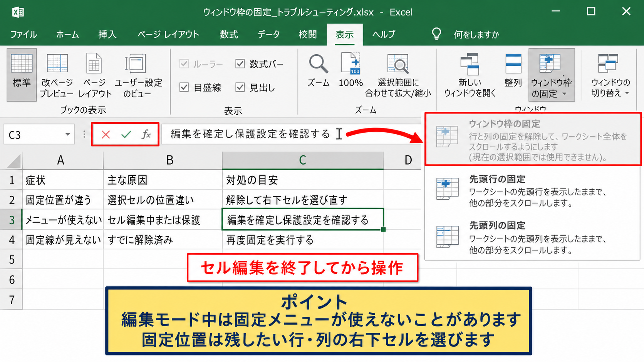
Task: Click cell containing メニューが使えない
Action: coord(62,220)
